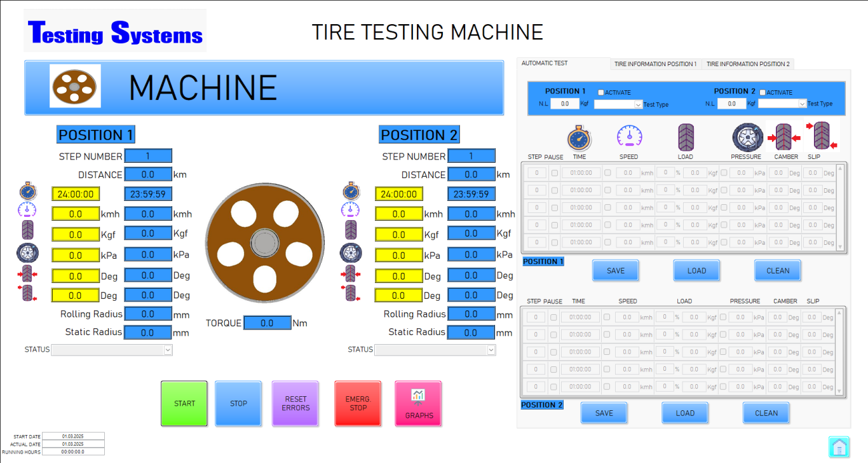Click the Position 1 N.L. Kgf input field

[564, 104]
